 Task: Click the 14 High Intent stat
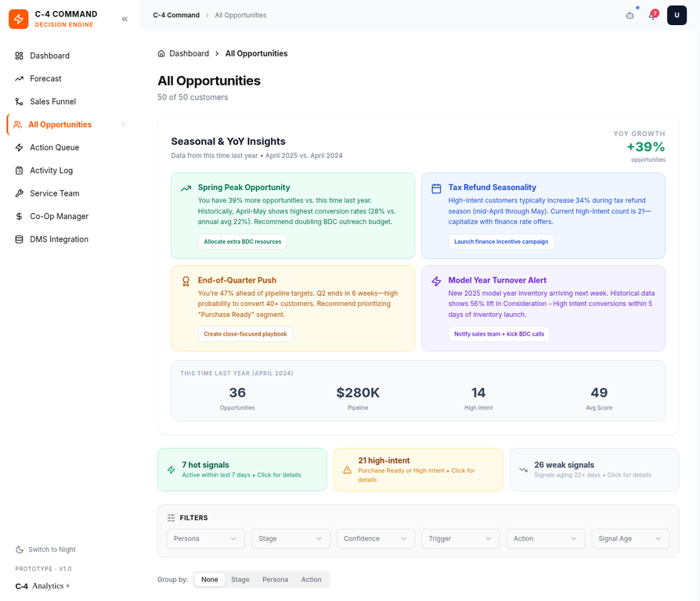pyautogui.click(x=478, y=393)
